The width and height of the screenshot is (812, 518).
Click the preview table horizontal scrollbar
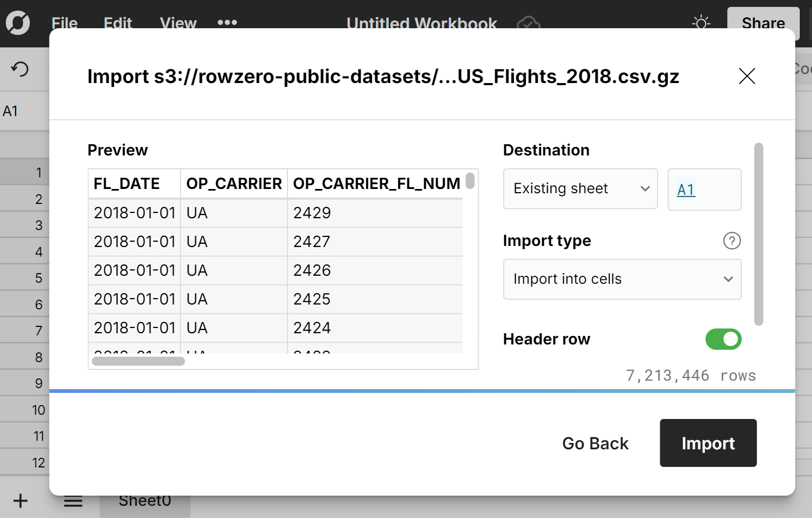(x=137, y=361)
